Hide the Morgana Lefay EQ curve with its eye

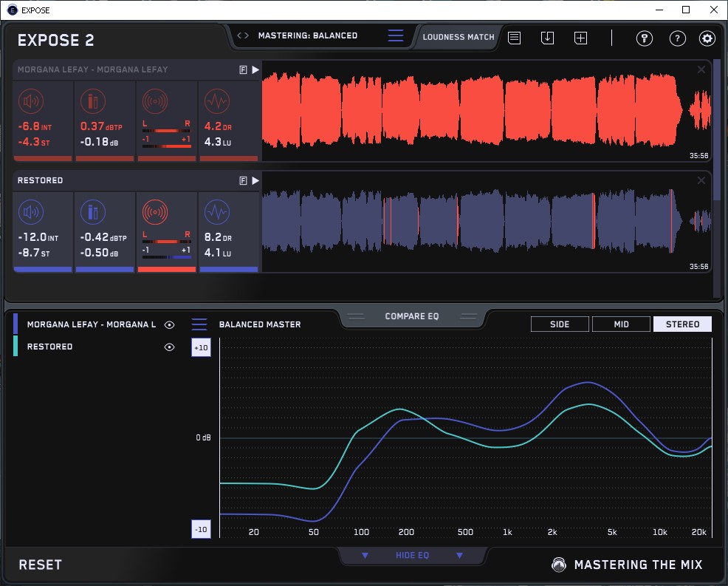tap(170, 325)
